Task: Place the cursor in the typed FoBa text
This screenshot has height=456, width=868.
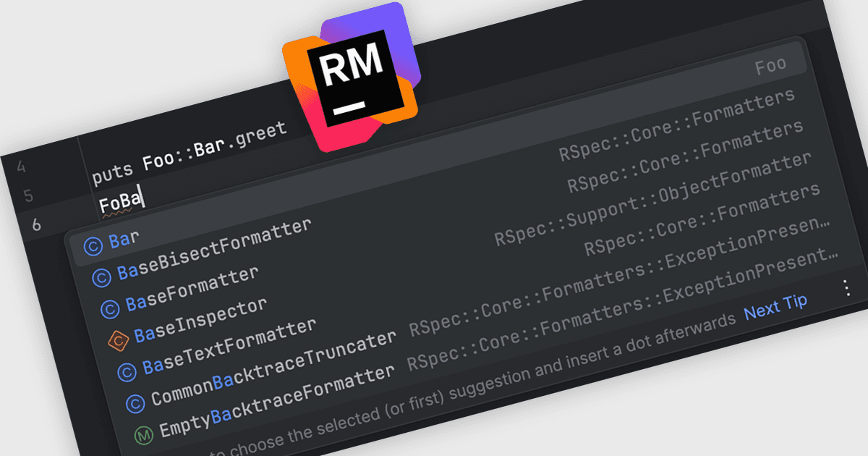Action: pyautogui.click(x=121, y=201)
